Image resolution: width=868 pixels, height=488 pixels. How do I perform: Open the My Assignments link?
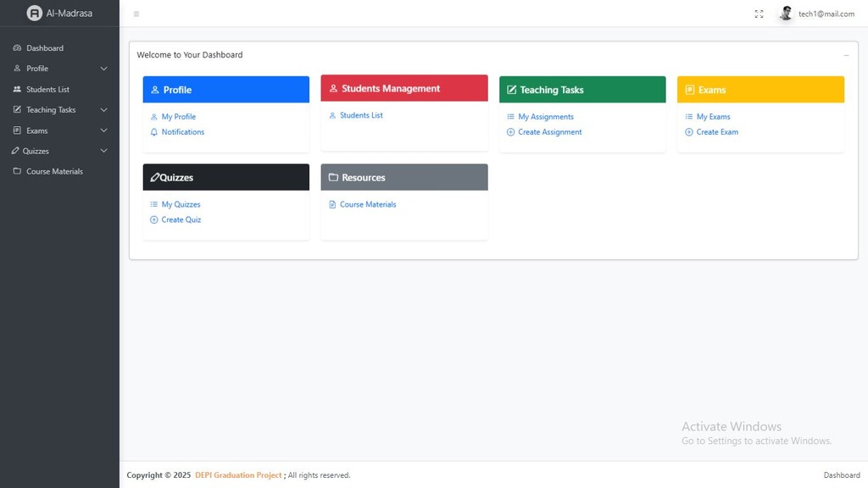[x=546, y=117]
